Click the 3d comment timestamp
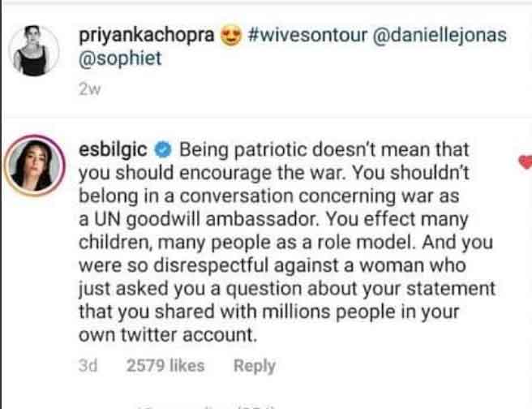Screen dimensions: 532x409 [88, 366]
